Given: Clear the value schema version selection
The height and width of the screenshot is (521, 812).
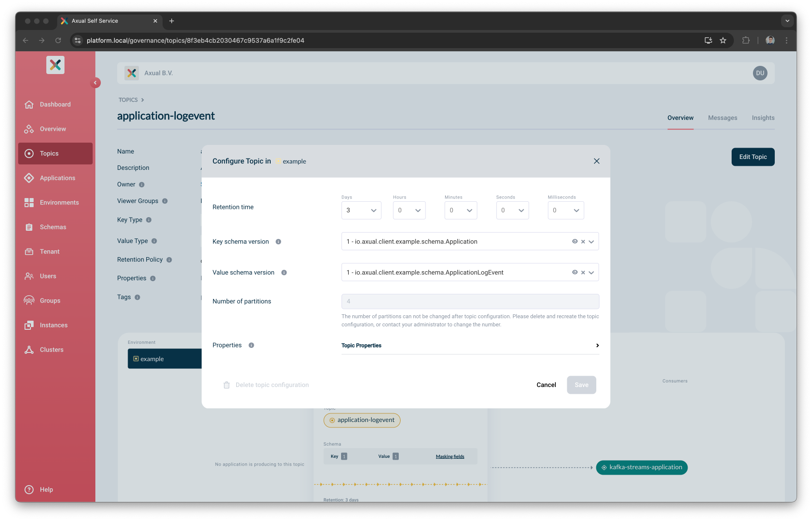Looking at the screenshot, I should point(583,273).
